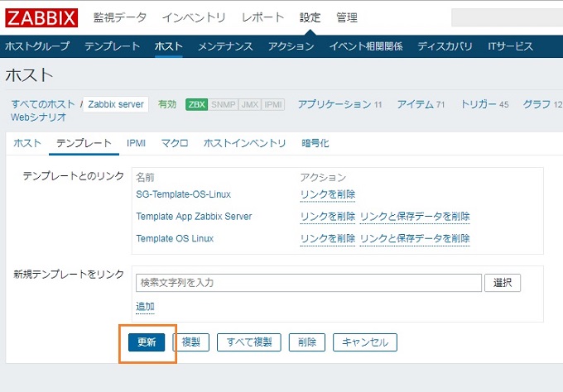This screenshot has height=392, width=563.
Task: Click リンクと保存データを削除 for Template App Zabbix Server
Action: [415, 217]
